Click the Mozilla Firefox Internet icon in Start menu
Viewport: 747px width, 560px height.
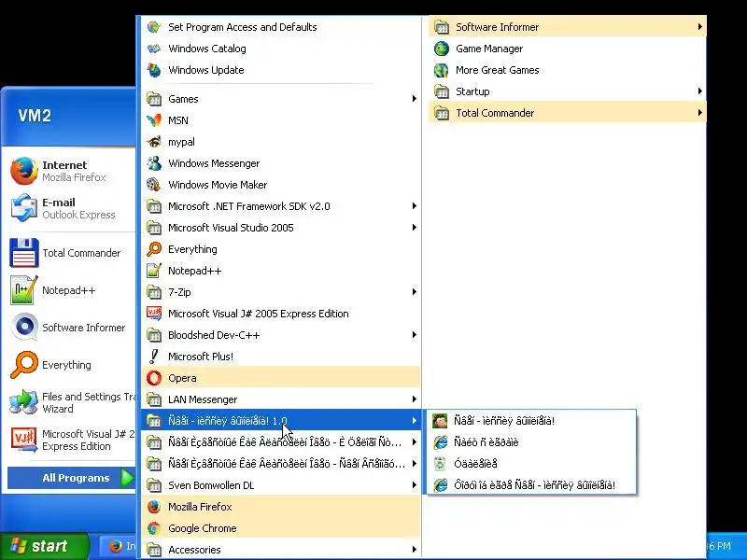coord(24,171)
